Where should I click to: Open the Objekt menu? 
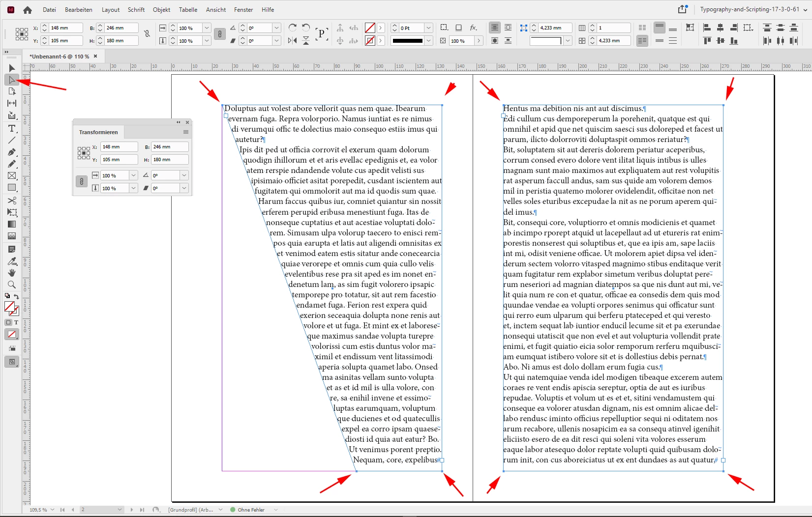pos(161,10)
